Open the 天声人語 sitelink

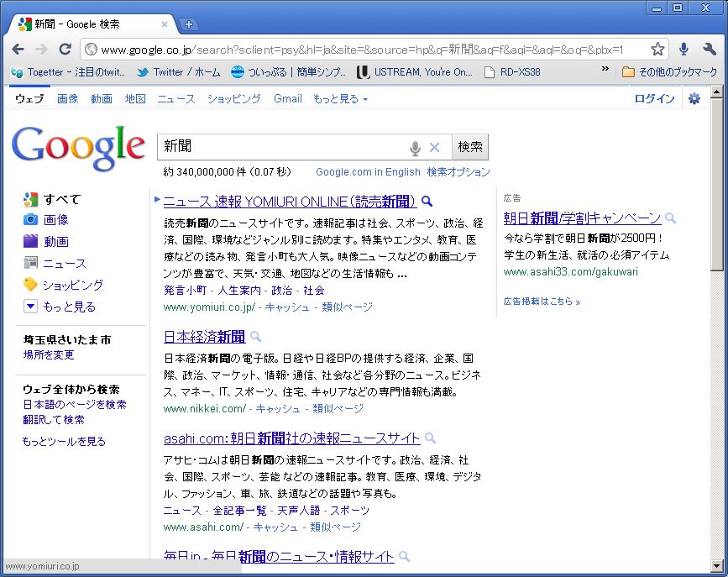[x=299, y=511]
